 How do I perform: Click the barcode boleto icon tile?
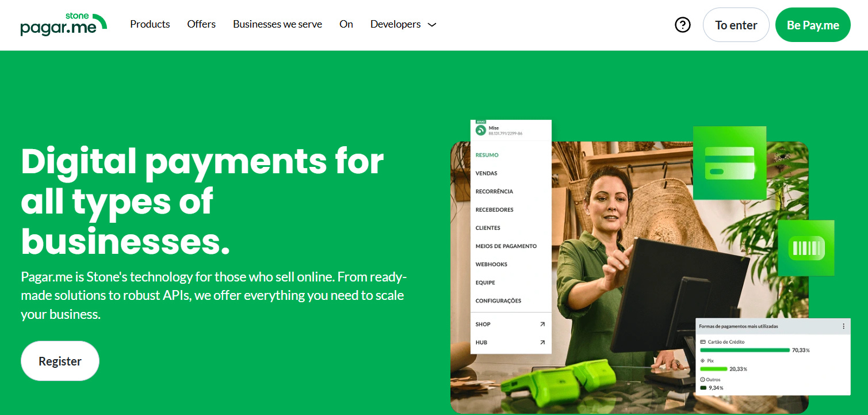coord(806,248)
